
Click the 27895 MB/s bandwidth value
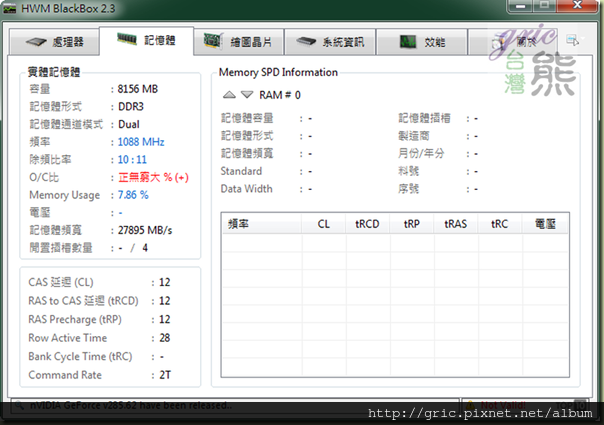tap(145, 230)
